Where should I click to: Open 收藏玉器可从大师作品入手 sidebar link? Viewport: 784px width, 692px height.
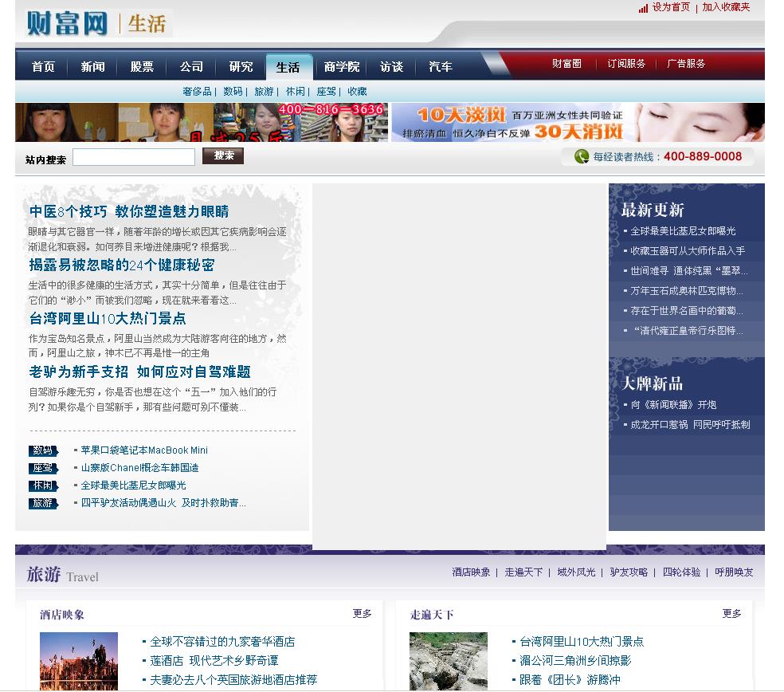688,250
